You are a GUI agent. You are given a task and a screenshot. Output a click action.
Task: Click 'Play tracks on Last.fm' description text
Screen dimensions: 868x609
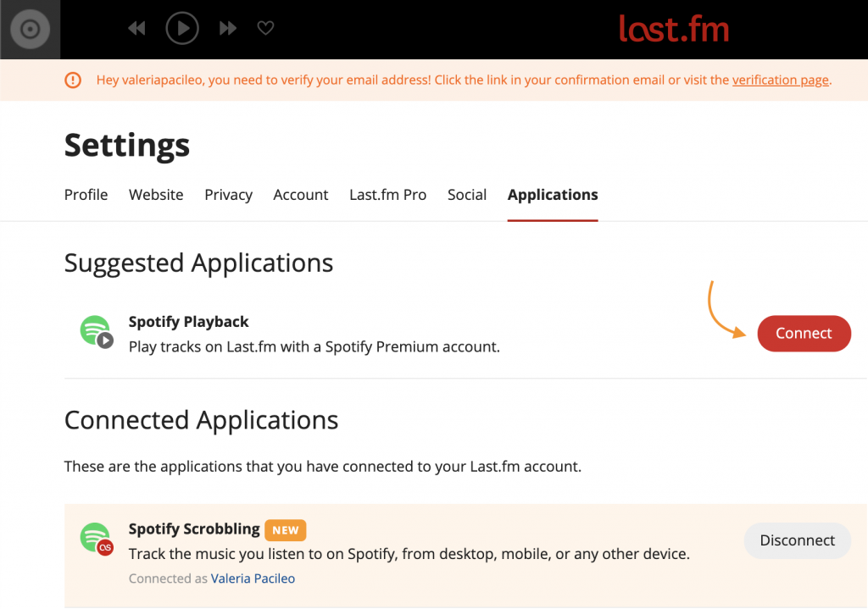tap(314, 347)
